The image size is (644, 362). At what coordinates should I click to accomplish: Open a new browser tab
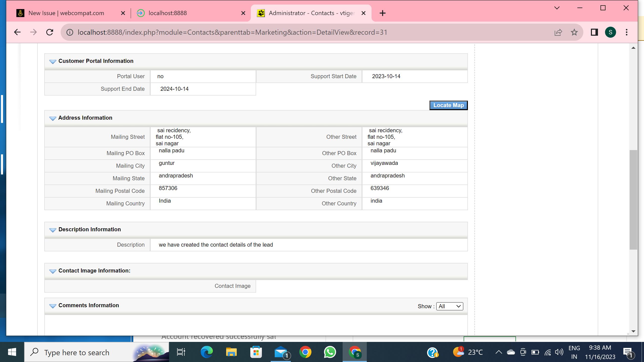[382, 13]
